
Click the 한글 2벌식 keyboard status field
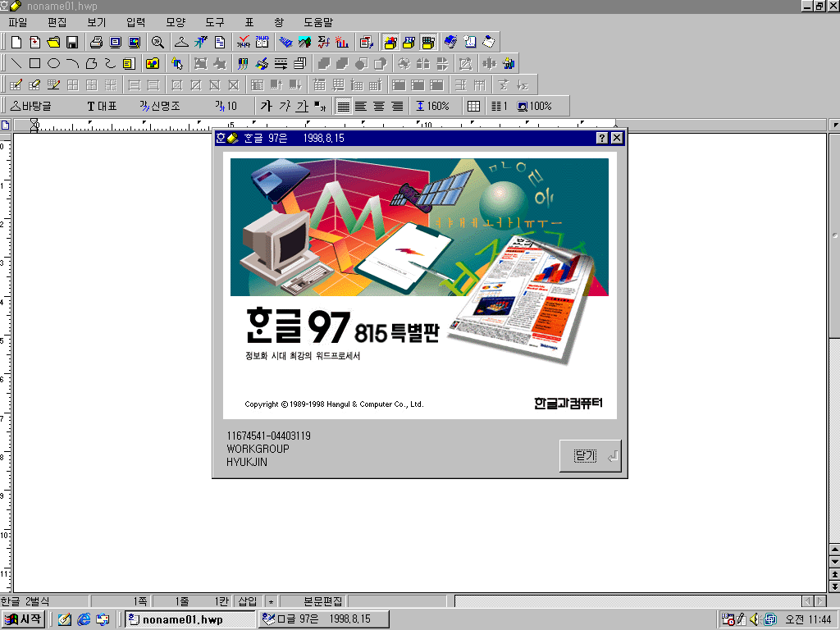click(44, 601)
